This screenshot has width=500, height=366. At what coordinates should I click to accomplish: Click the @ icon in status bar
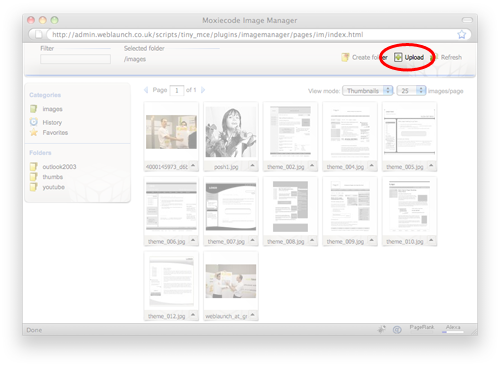tap(397, 330)
